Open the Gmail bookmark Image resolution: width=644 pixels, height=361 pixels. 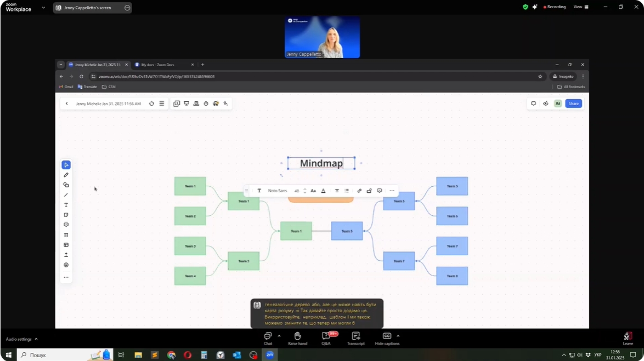[x=66, y=87]
